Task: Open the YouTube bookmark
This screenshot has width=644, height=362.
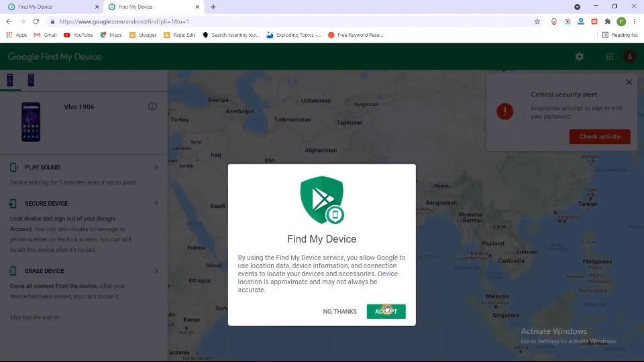Action: 78,35
